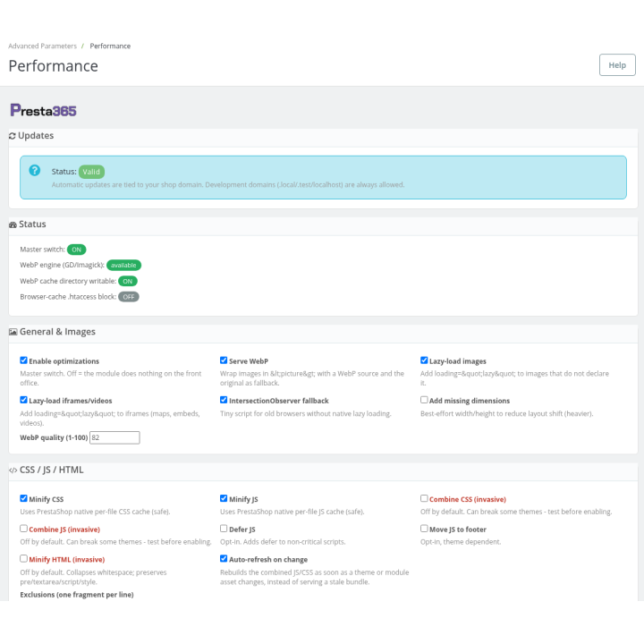This screenshot has height=644, width=644.
Task: Click 'Opt-in. Adds defer to non-critical scripts.'
Action: click(283, 542)
